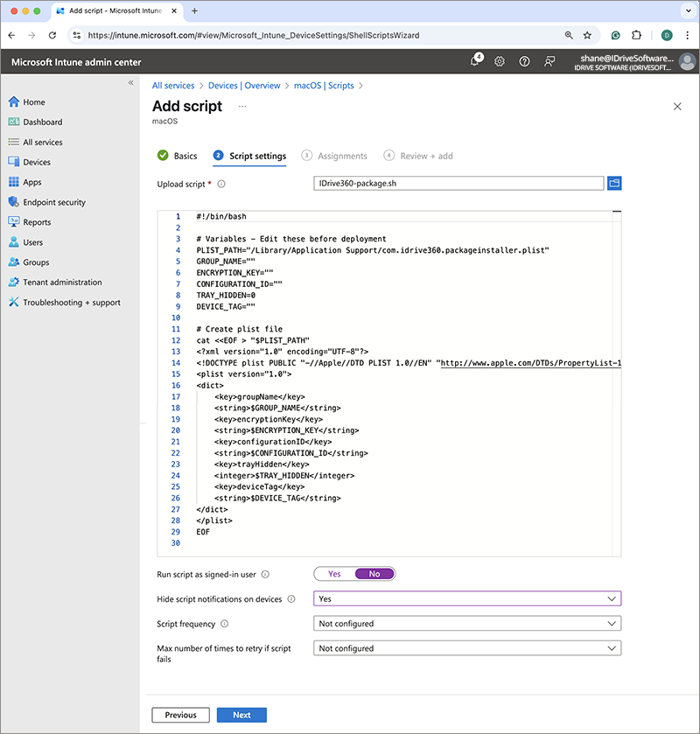The width and height of the screenshot is (700, 734).
Task: Show info tooltip for Upload script
Action: 221,184
